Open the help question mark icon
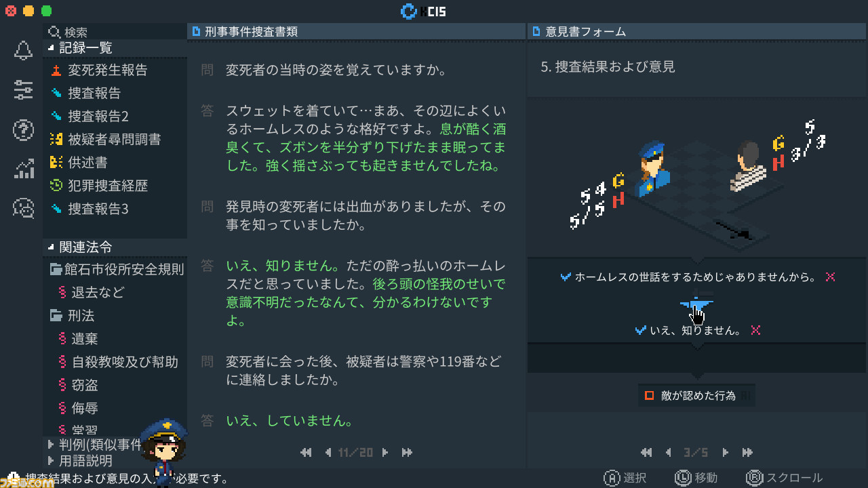This screenshot has width=868, height=488. [23, 129]
